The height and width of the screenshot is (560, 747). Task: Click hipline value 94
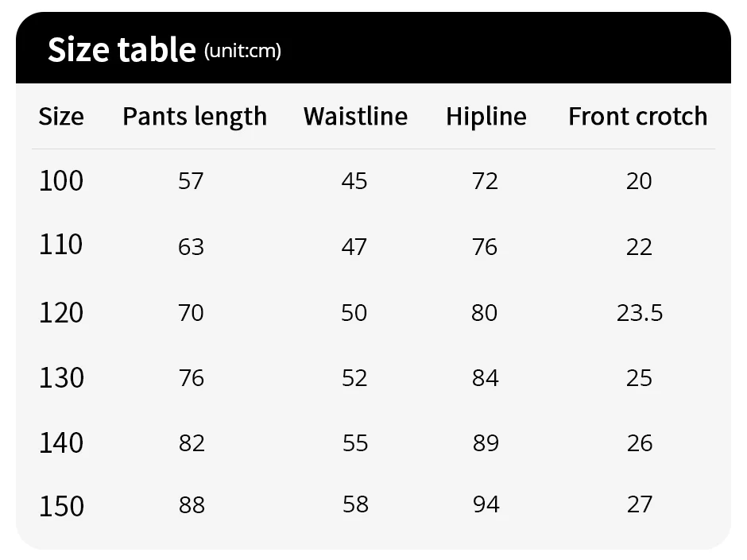click(x=485, y=505)
